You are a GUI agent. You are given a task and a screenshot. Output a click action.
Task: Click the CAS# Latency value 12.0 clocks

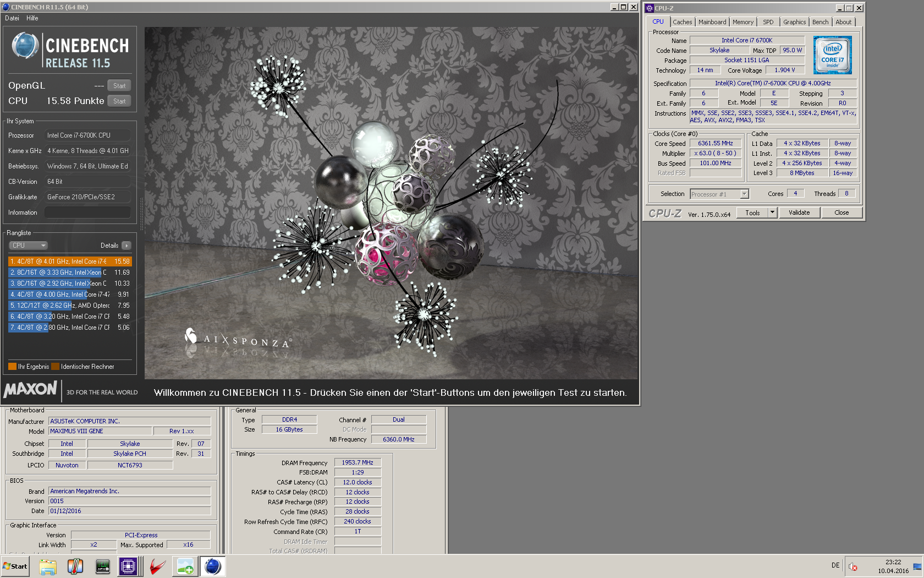coord(358,482)
